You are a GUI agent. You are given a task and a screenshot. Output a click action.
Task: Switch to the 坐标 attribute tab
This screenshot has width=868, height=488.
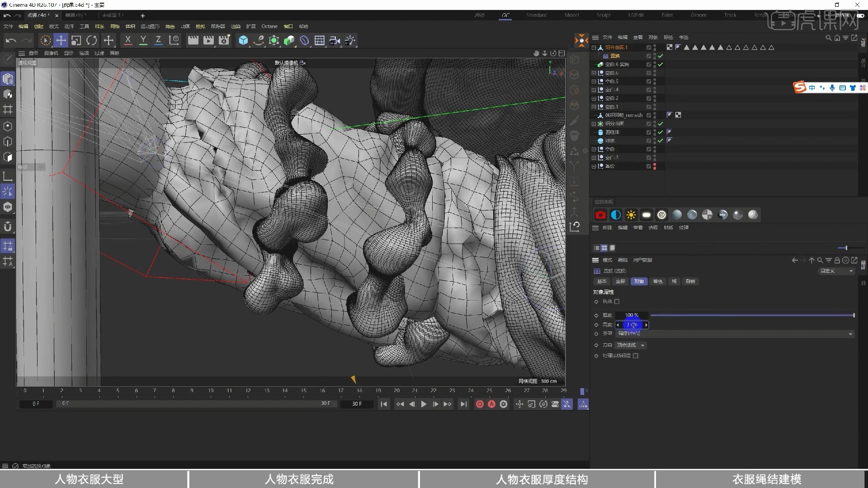point(620,282)
